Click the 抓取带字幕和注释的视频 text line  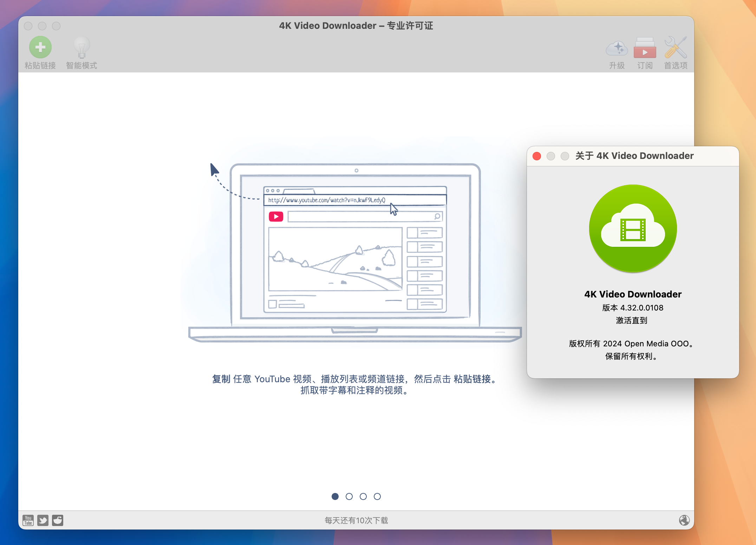pyautogui.click(x=355, y=390)
